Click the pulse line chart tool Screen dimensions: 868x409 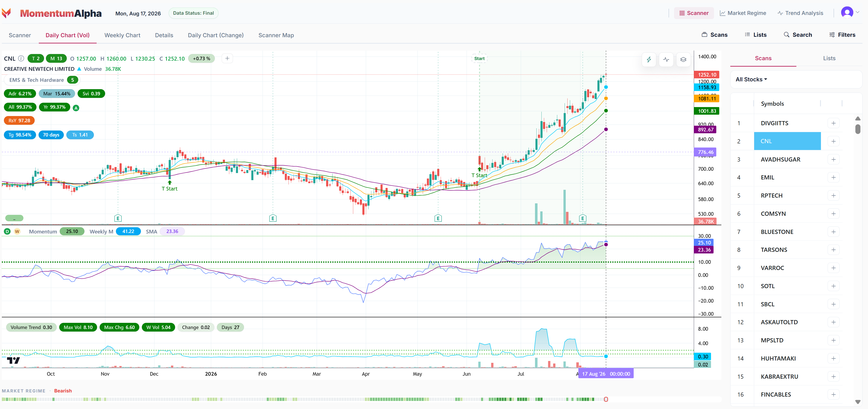tap(666, 60)
